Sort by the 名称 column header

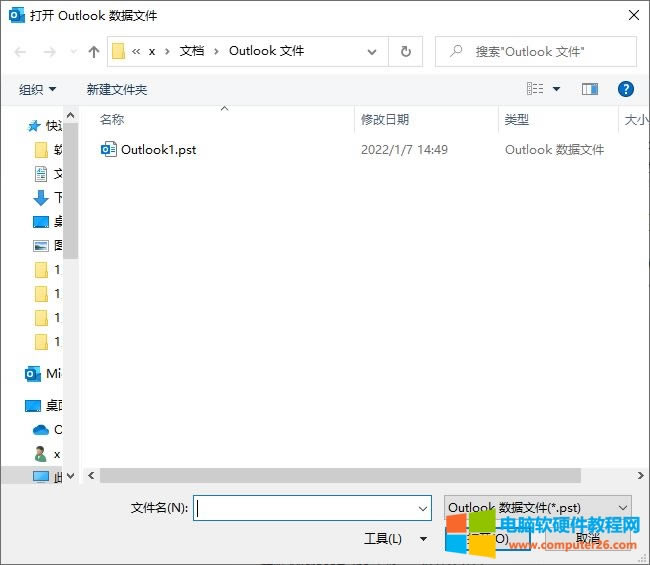[112, 120]
